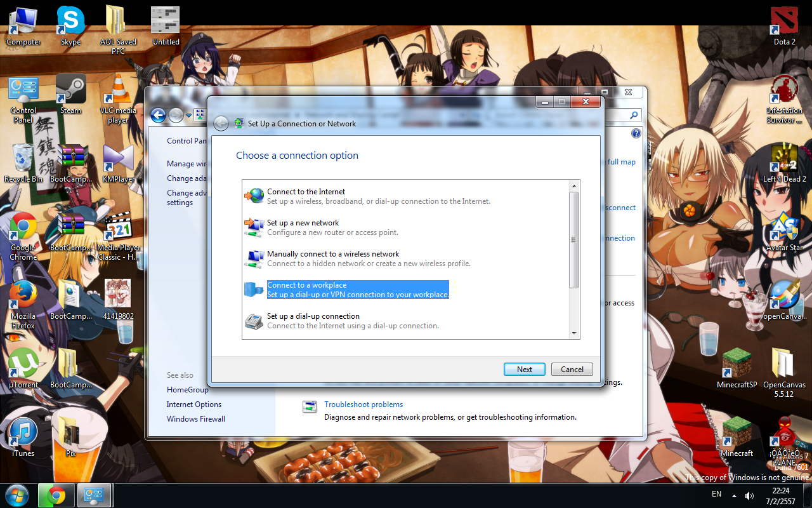The image size is (812, 508).
Task: Select the Mozilla Firefox shortcut
Action: 23,305
